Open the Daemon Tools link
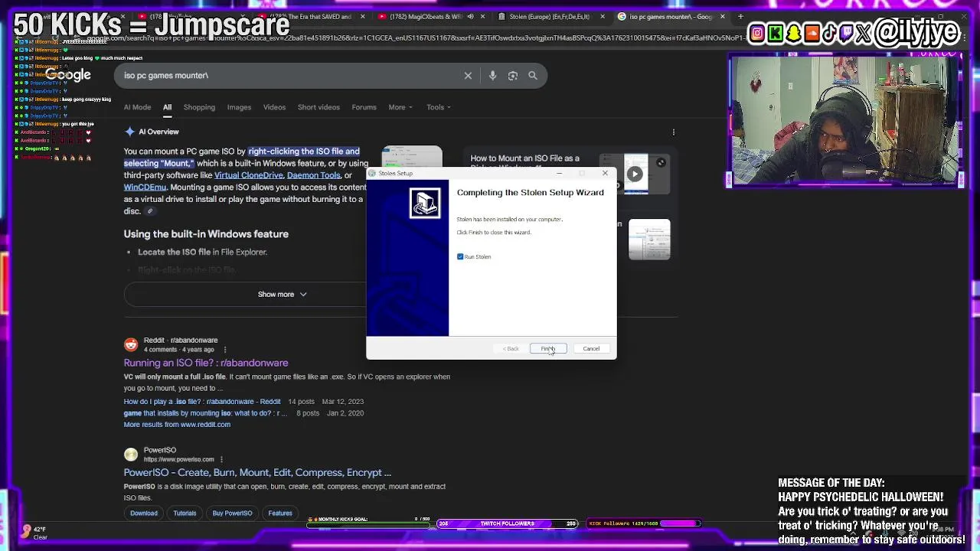Image resolution: width=980 pixels, height=551 pixels. tap(313, 175)
